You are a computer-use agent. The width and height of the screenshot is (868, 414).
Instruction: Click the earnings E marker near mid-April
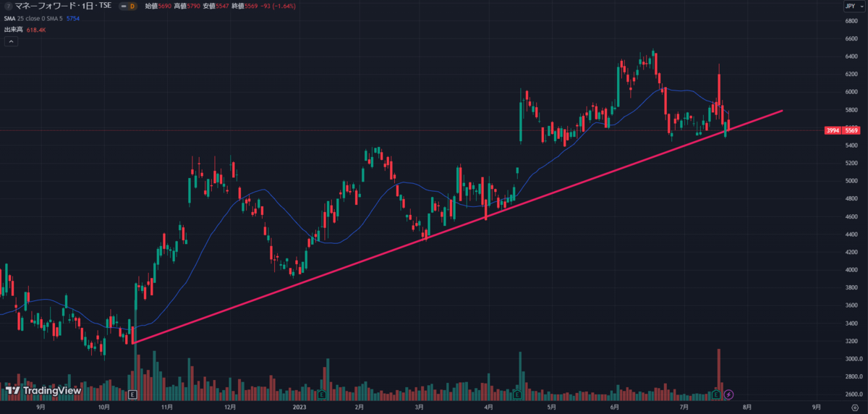click(518, 394)
